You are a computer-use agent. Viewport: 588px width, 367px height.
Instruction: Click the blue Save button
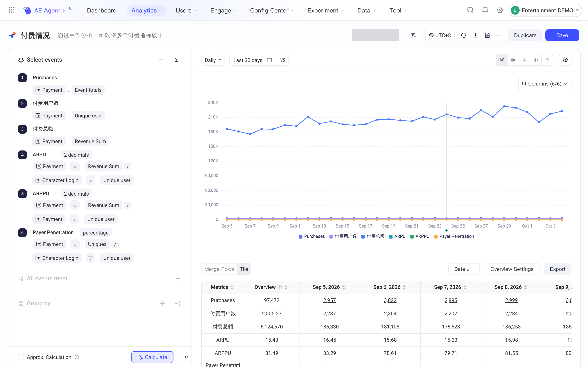point(562,35)
